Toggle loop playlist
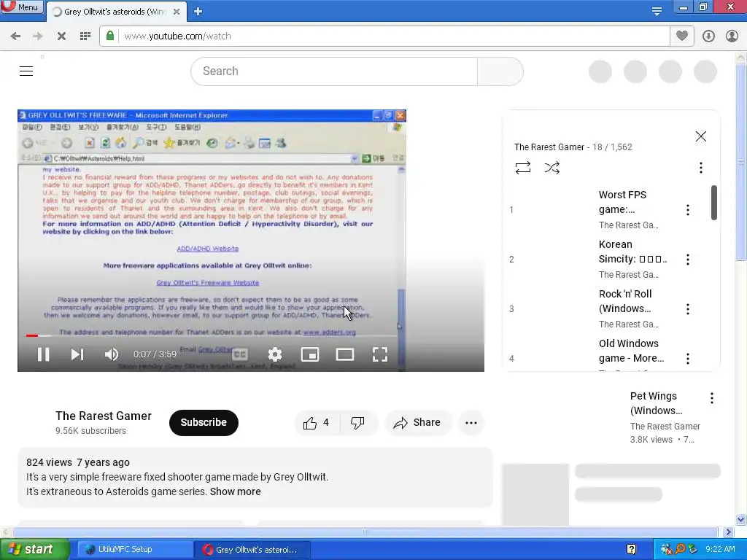 [523, 168]
